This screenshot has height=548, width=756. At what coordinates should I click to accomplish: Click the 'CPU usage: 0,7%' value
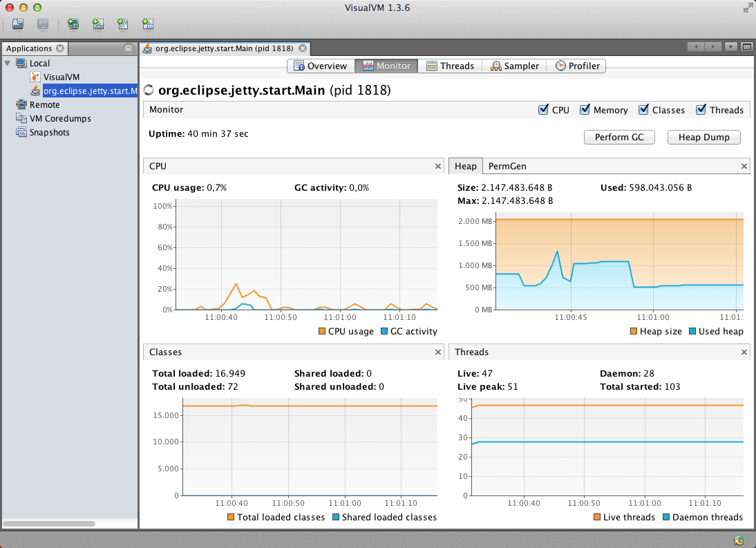tap(189, 187)
